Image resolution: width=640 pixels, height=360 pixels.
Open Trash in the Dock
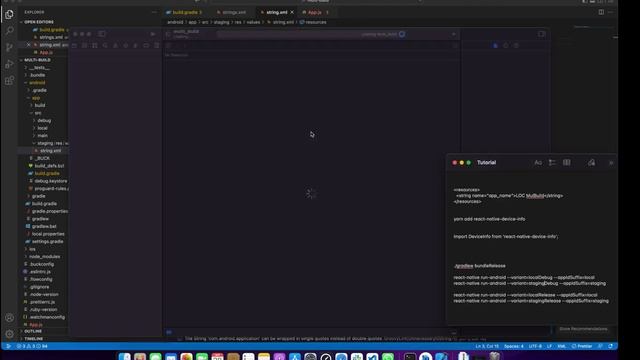[494, 356]
